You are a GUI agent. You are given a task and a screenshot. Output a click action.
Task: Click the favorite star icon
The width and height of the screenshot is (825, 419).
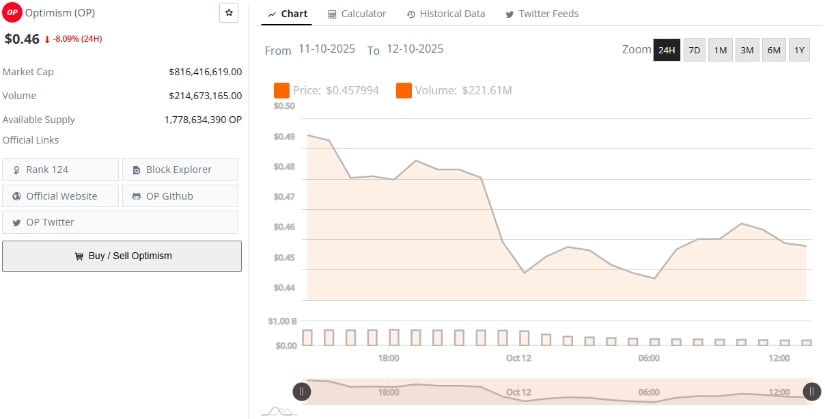(229, 13)
